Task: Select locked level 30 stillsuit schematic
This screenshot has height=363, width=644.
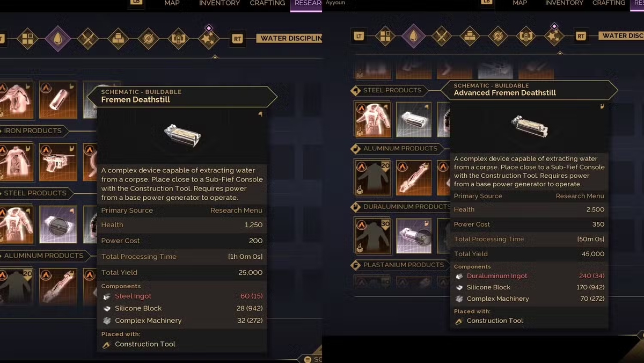Action: pyautogui.click(x=373, y=236)
